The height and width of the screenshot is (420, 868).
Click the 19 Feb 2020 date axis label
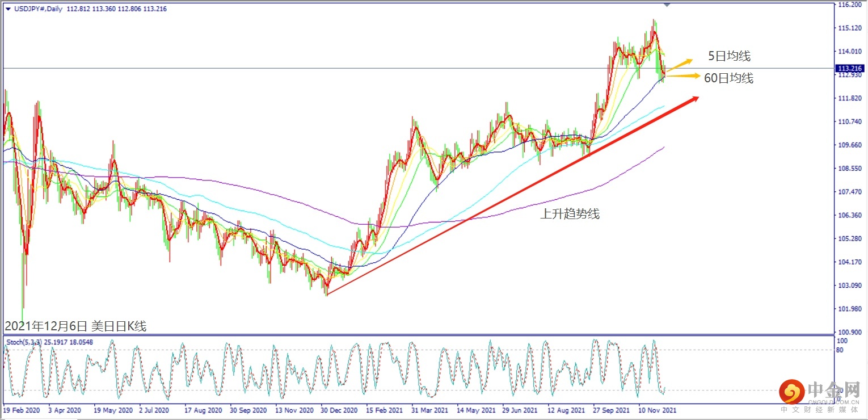[x=21, y=409]
